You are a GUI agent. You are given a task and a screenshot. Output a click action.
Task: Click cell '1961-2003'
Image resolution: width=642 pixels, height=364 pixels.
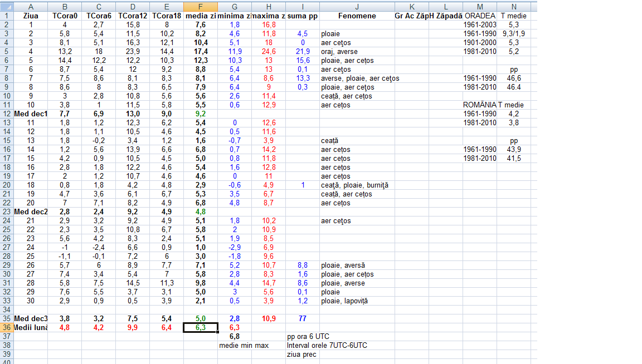(x=480, y=25)
